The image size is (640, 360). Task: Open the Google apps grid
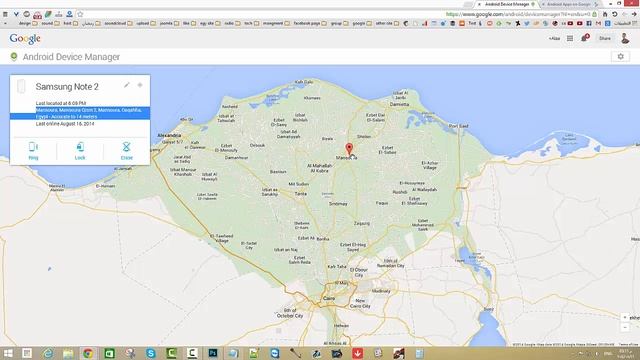(570, 38)
